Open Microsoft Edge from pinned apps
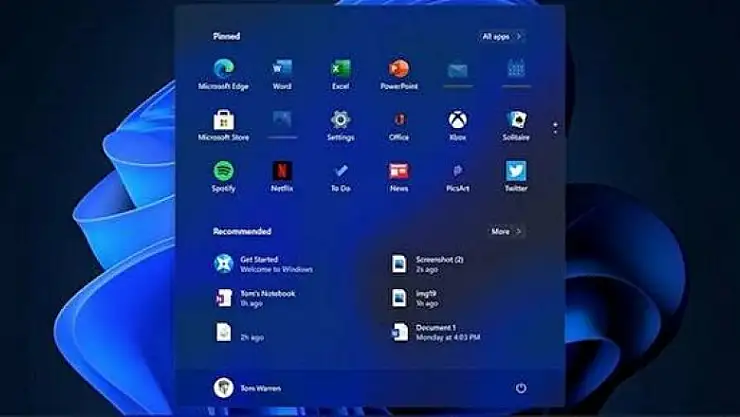Screen dimensions: 740x417 point(223,74)
